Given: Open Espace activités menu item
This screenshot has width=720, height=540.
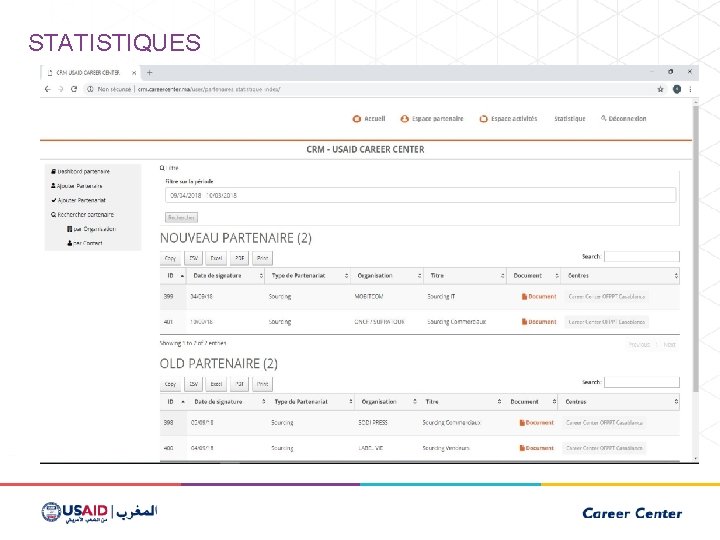Looking at the screenshot, I should [508, 118].
